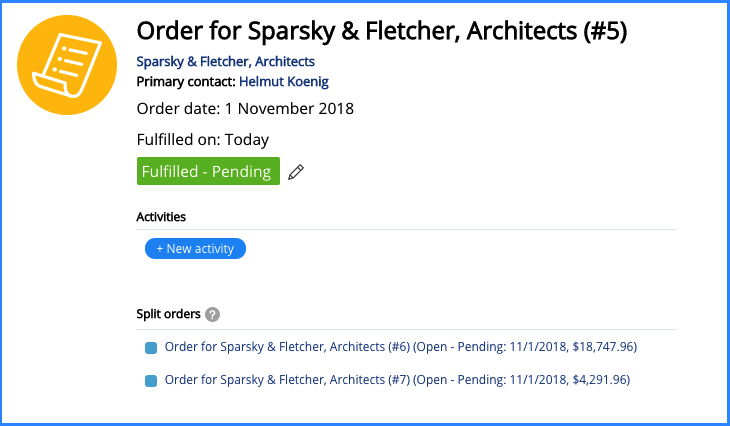Click the blue square beside order #7
The width and height of the screenshot is (730, 426).
click(x=151, y=381)
